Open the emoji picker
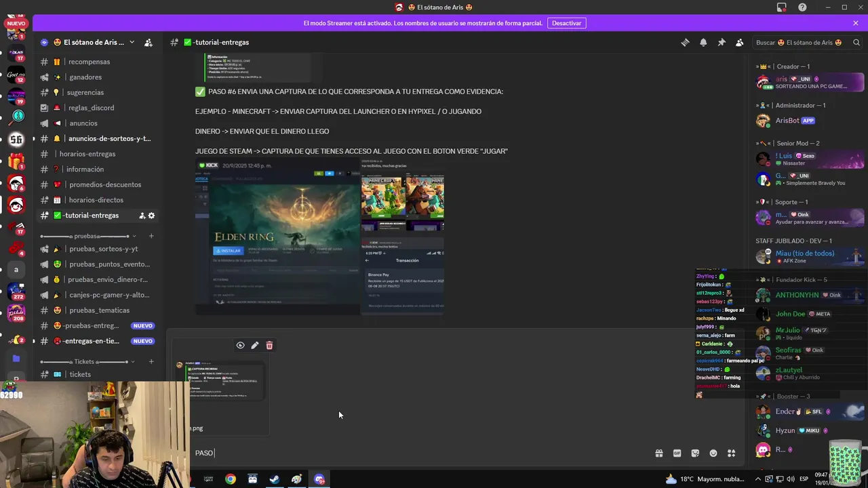868x488 pixels. (713, 453)
